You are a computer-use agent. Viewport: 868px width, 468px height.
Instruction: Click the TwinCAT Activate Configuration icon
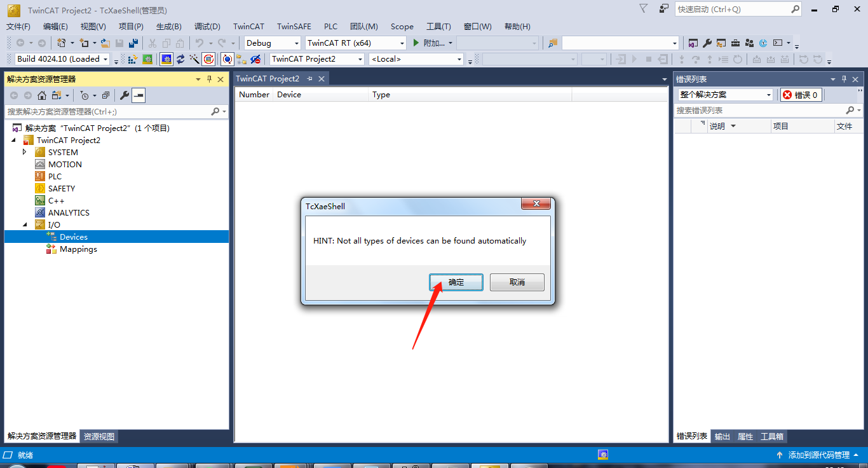133,59
